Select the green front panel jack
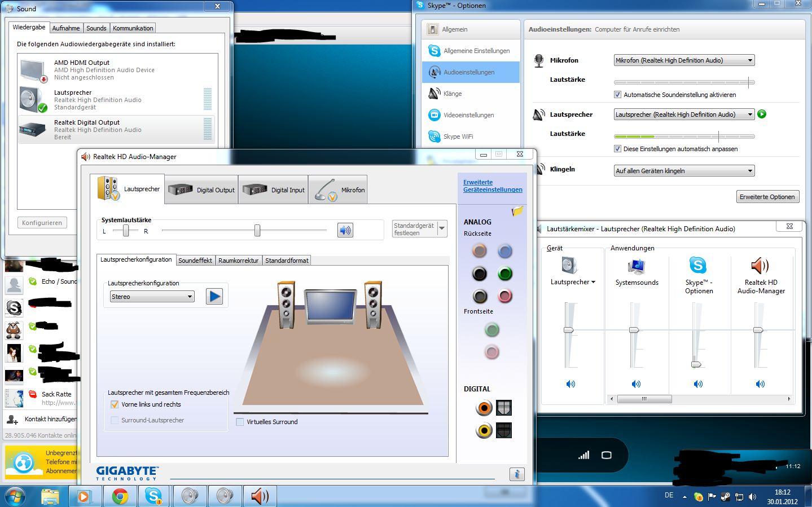 (492, 330)
